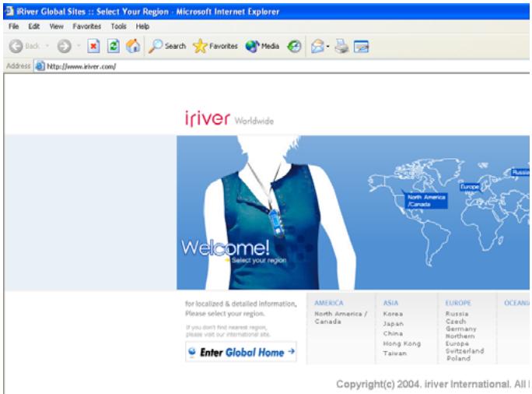
Task: Click the ASIA column heading
Action: [390, 303]
